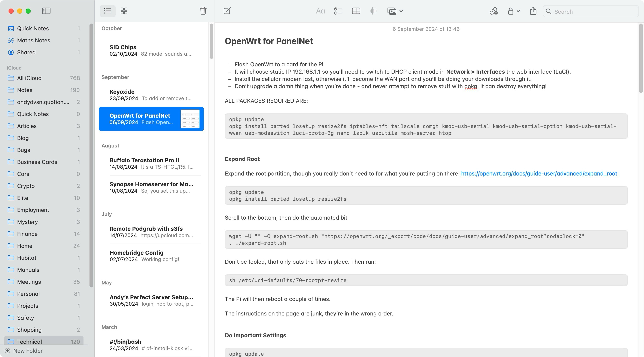Click New Folder button

coord(24,351)
